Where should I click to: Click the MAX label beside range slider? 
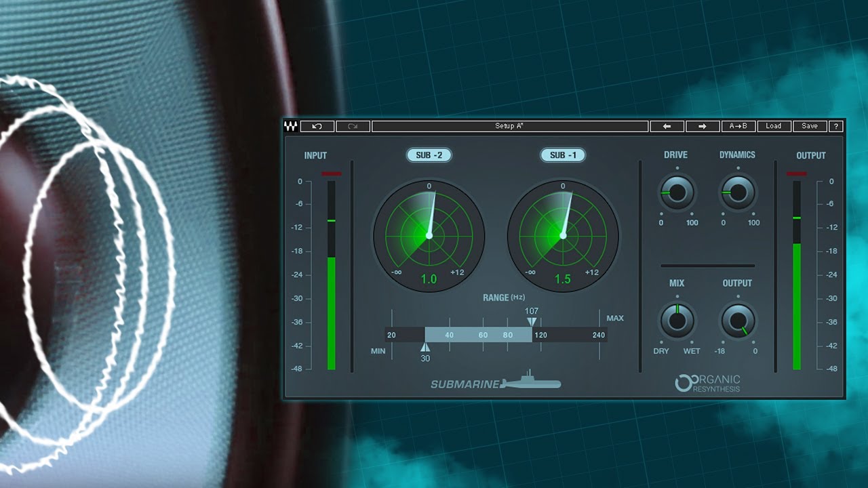[615, 318]
